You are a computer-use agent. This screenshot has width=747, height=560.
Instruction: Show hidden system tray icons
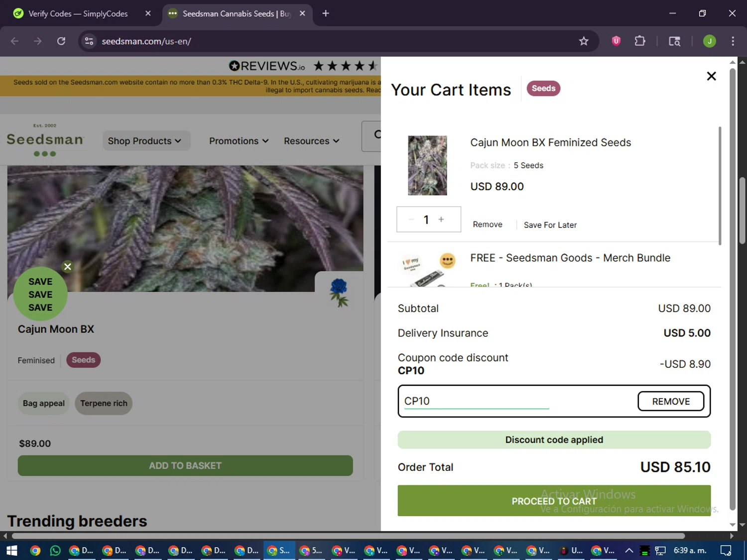point(629,551)
